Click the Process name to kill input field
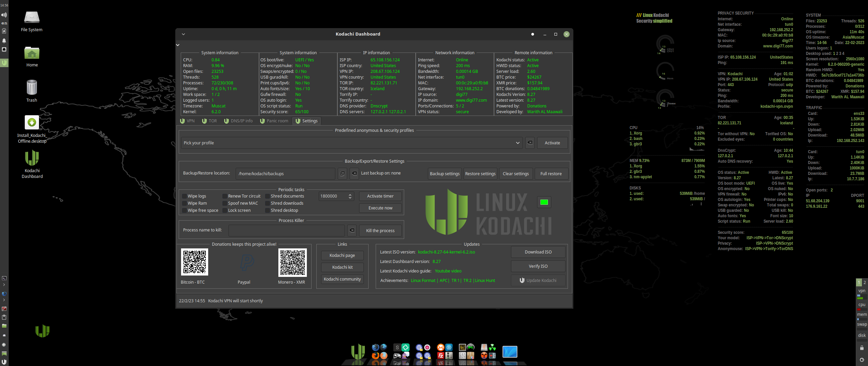868x366 pixels. point(287,230)
